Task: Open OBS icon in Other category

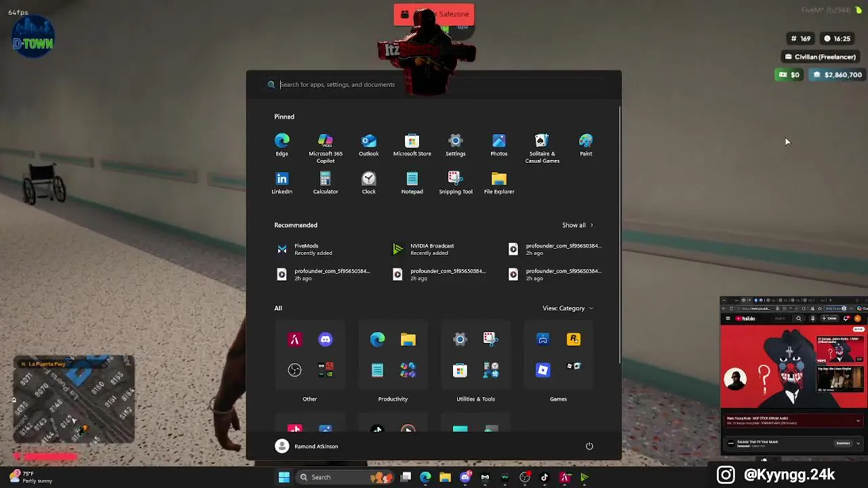Action: pyautogui.click(x=294, y=369)
